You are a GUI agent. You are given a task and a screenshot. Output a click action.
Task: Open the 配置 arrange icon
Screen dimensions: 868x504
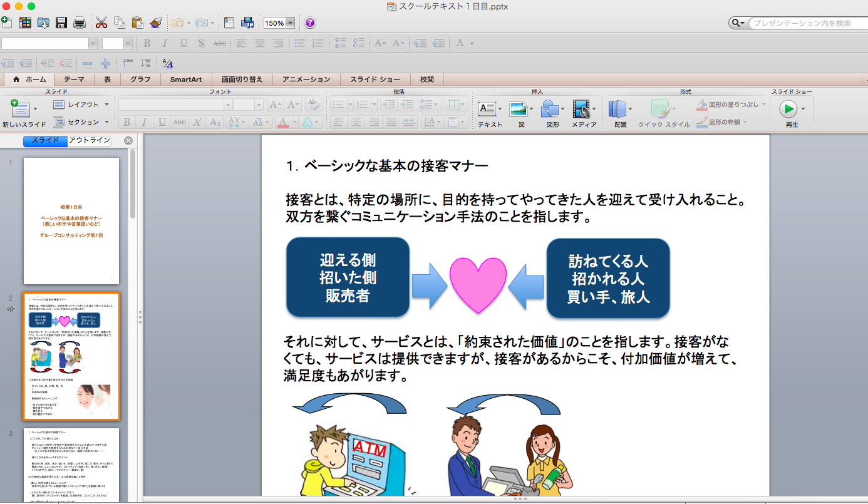(x=617, y=109)
